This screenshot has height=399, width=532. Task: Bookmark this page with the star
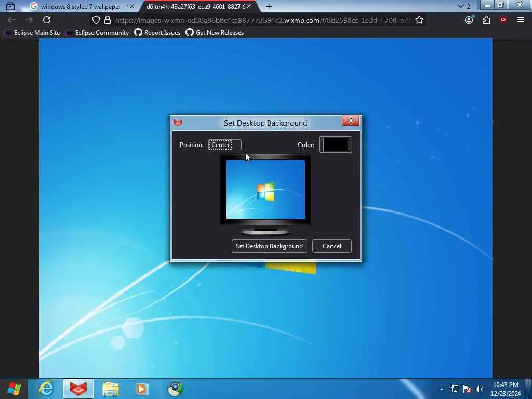coord(419,20)
